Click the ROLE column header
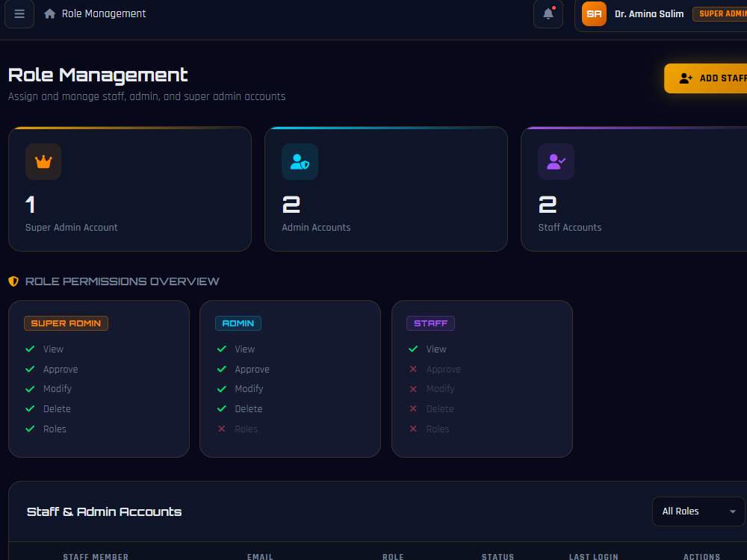The height and width of the screenshot is (560, 747). pyautogui.click(x=393, y=557)
